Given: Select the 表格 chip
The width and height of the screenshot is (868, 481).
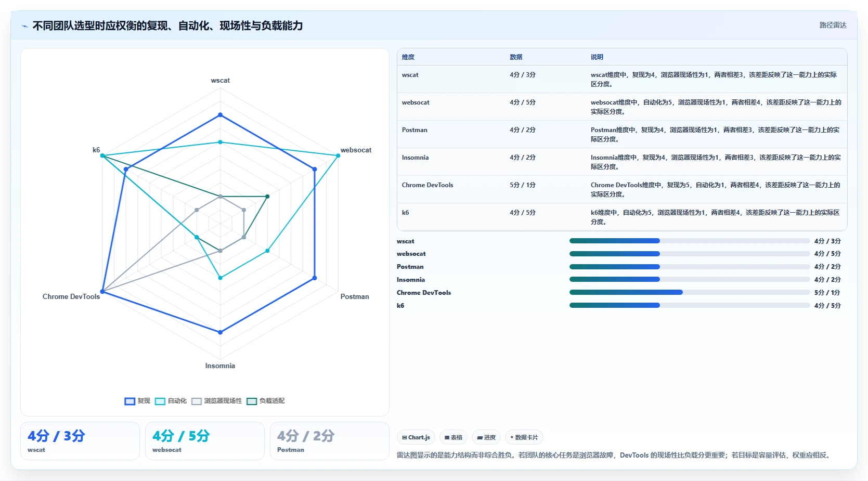Looking at the screenshot, I should point(454,437).
